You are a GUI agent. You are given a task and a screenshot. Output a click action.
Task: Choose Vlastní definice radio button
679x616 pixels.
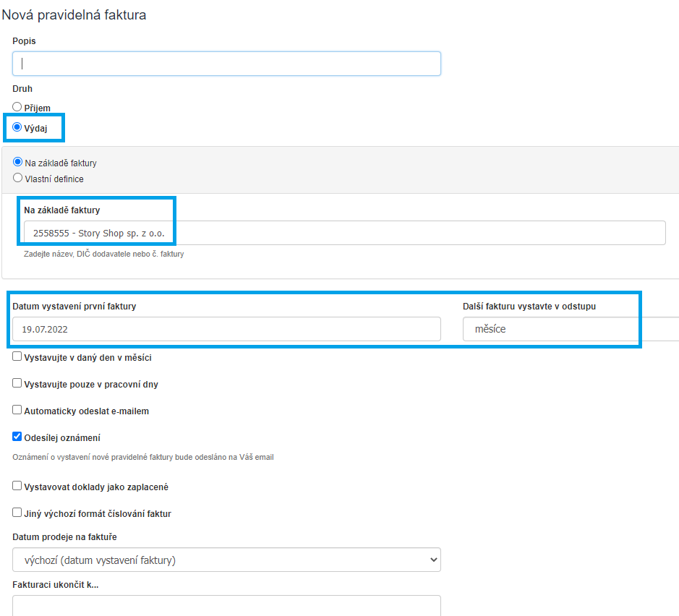18,178
